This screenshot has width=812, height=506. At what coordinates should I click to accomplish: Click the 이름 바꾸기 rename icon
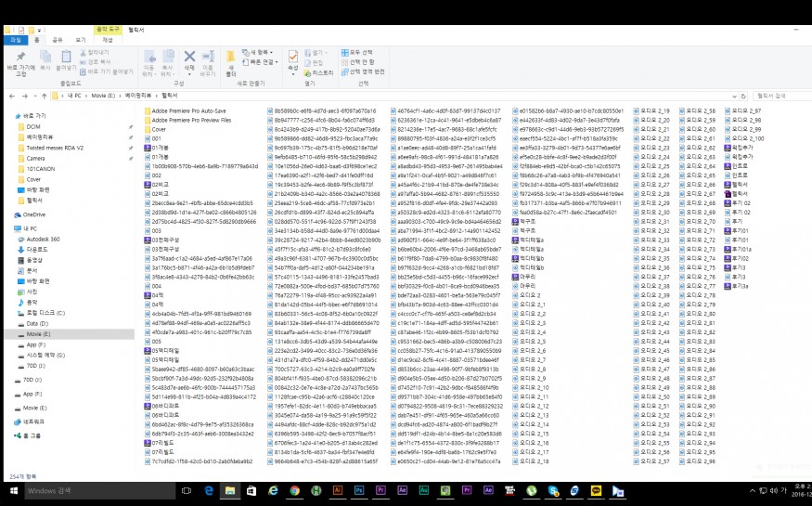point(209,58)
